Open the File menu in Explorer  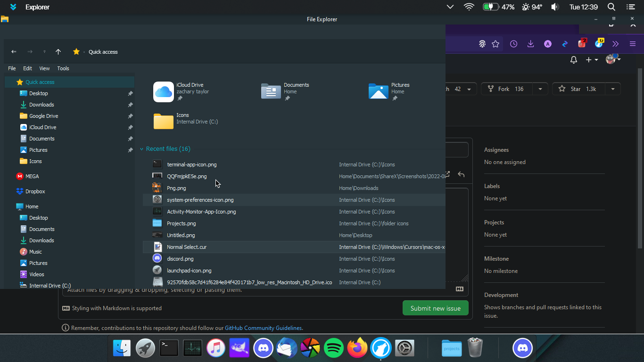11,68
